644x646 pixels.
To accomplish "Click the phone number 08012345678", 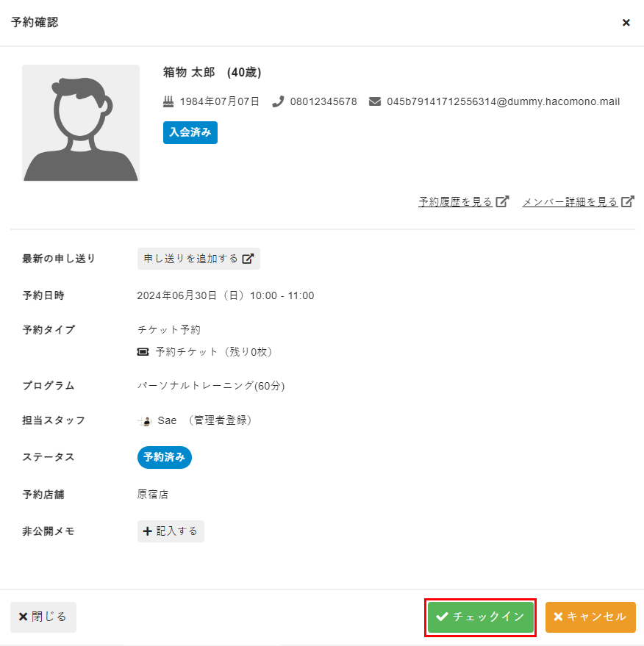I will 323,101.
